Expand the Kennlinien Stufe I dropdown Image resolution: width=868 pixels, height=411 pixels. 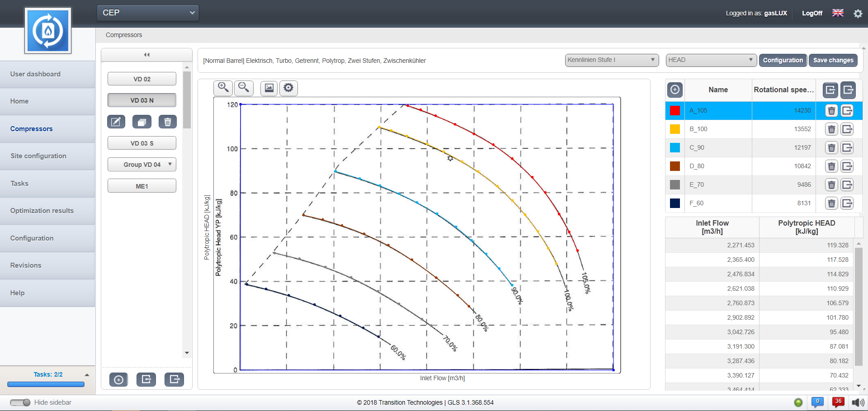(x=612, y=60)
